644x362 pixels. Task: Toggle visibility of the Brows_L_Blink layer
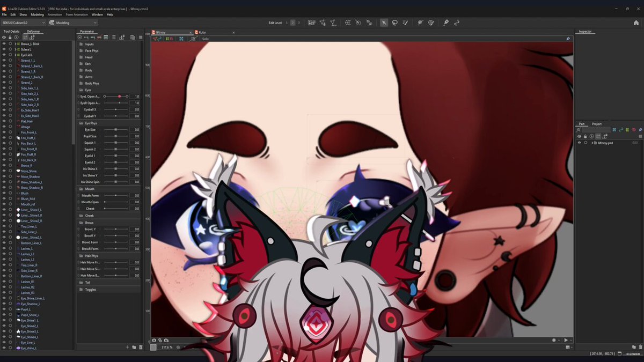click(4, 43)
